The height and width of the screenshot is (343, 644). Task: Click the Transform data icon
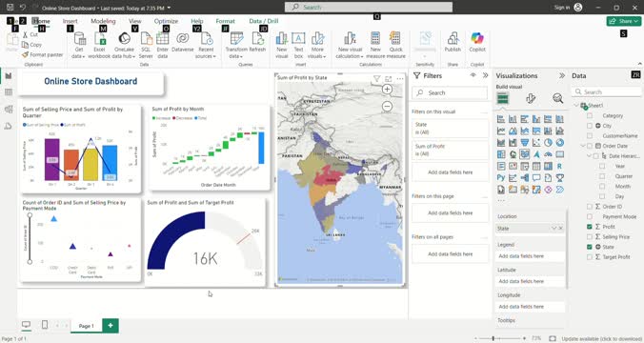(236, 39)
